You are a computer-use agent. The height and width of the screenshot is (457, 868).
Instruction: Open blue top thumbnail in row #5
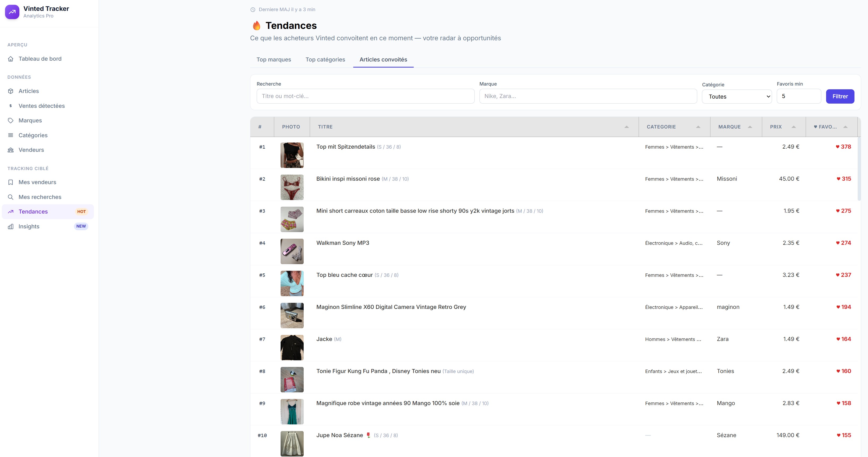click(x=292, y=283)
